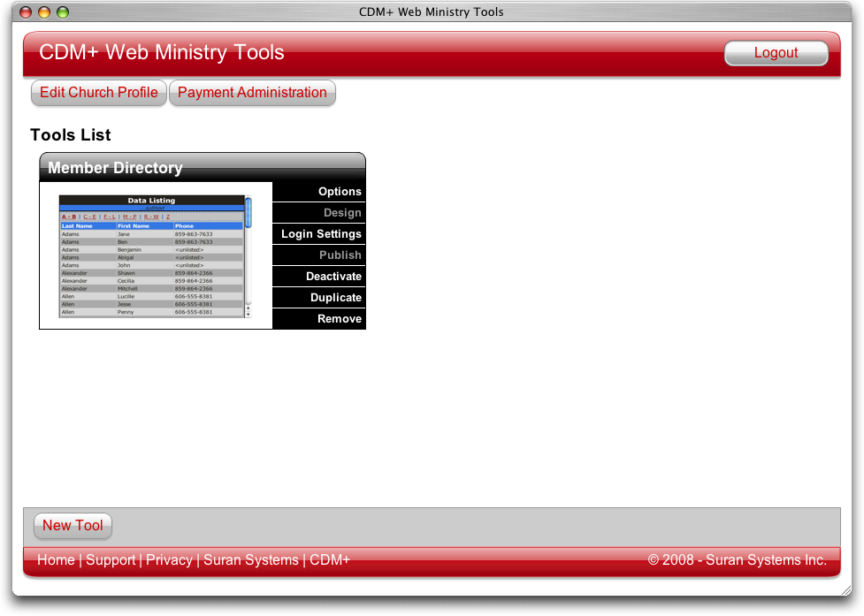Click the CDM+ footer link

click(330, 560)
